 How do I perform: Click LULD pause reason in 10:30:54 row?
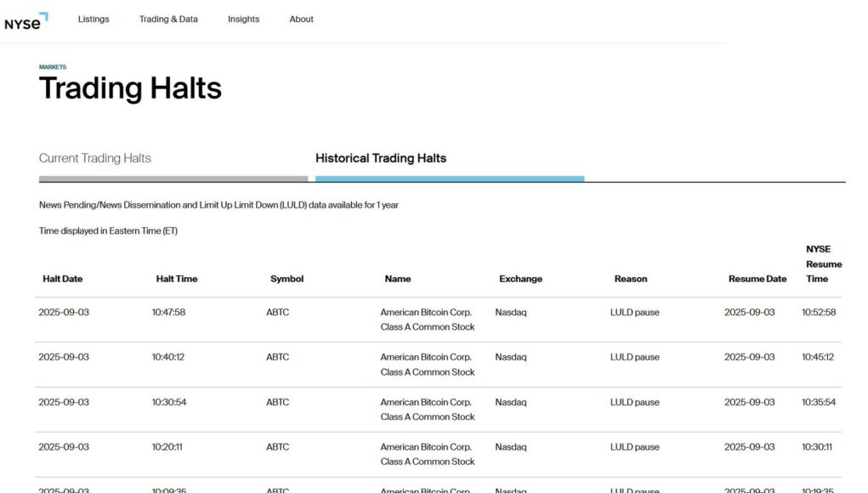[x=635, y=402]
